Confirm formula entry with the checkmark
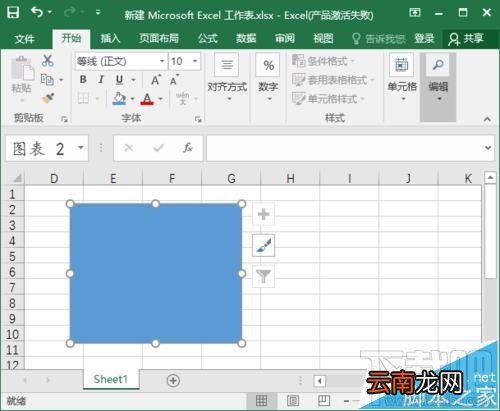The width and height of the screenshot is (500, 411). click(x=158, y=147)
